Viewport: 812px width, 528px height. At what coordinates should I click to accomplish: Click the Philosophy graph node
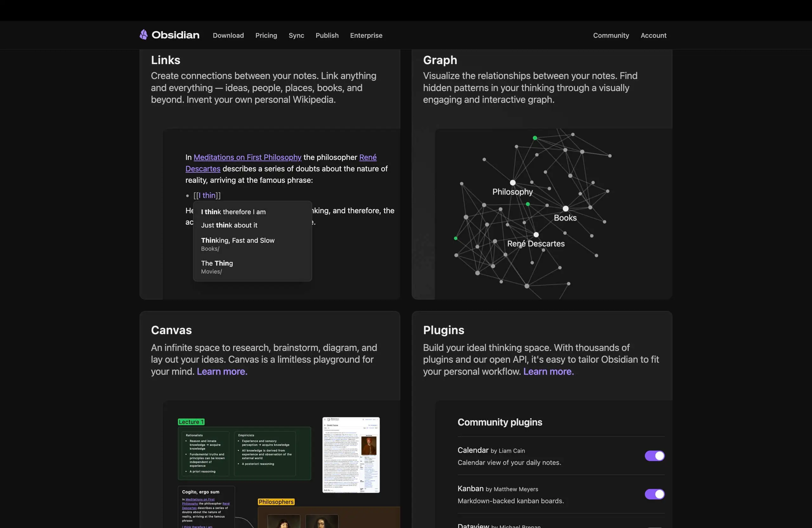[513, 183]
